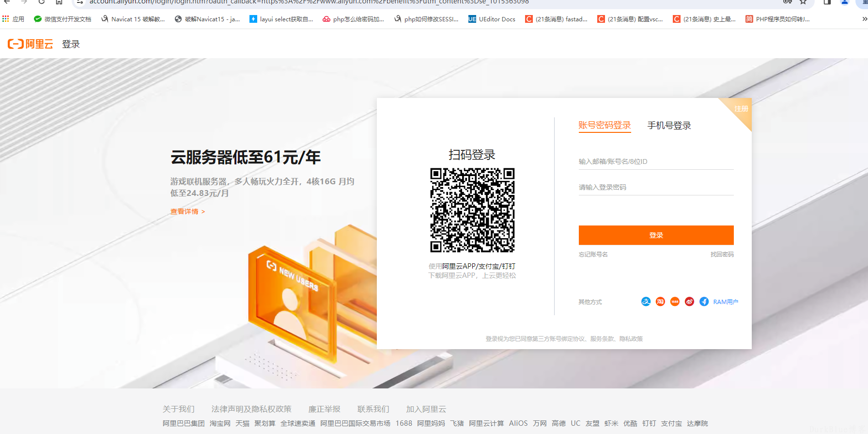Open the 聚划算 footer link
Image resolution: width=868 pixels, height=434 pixels.
[265, 423]
